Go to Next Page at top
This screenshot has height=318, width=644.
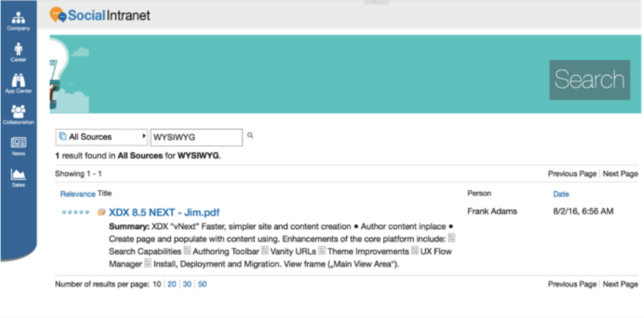620,173
